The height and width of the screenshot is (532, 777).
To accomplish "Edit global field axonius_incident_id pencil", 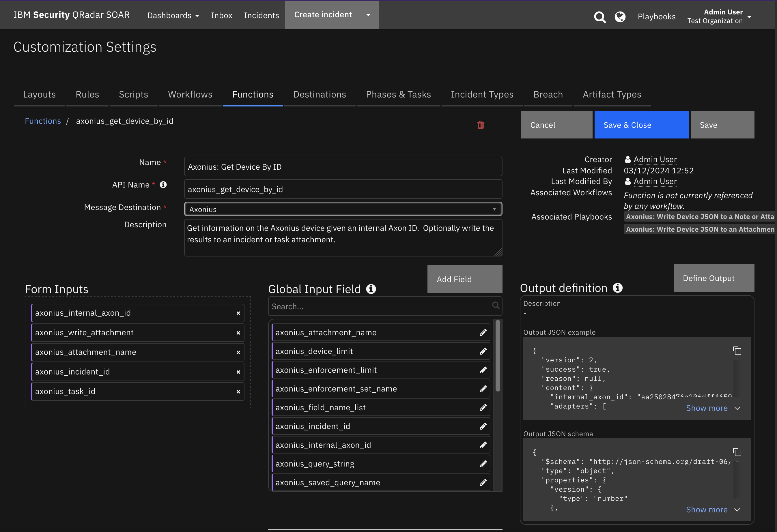I will coord(483,426).
